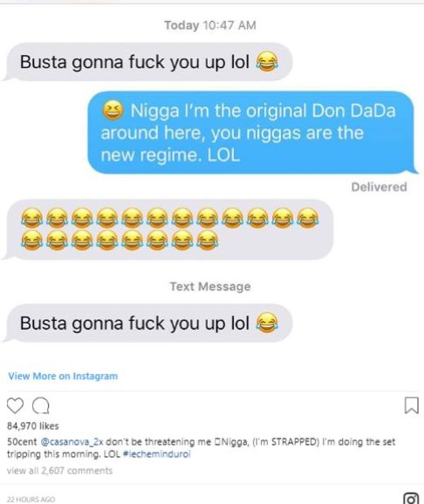
Task: View all 2,607 comments
Action: coord(60,471)
